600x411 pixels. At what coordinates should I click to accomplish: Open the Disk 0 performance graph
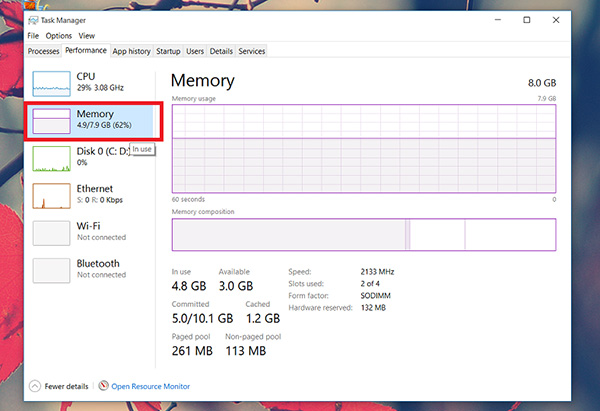[x=52, y=158]
